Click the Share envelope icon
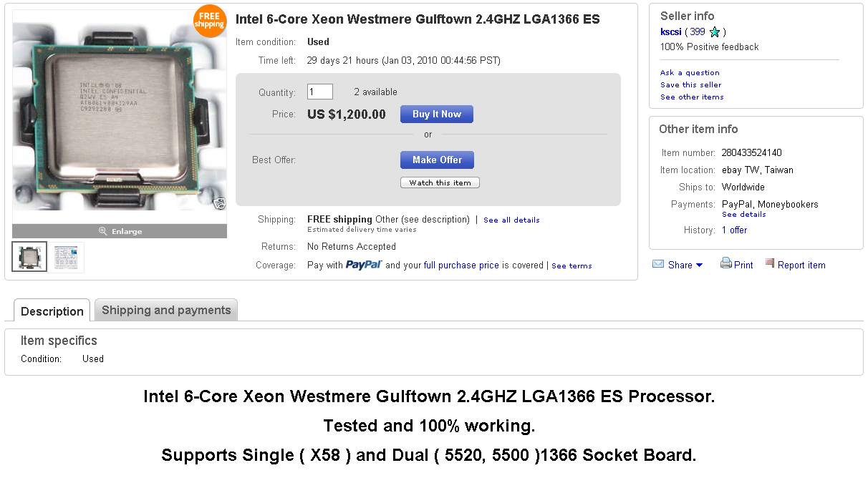The image size is (868, 478). (x=658, y=265)
